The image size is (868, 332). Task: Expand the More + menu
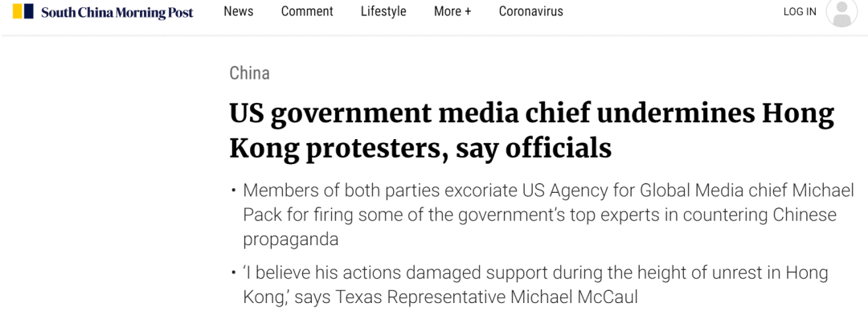click(x=452, y=11)
